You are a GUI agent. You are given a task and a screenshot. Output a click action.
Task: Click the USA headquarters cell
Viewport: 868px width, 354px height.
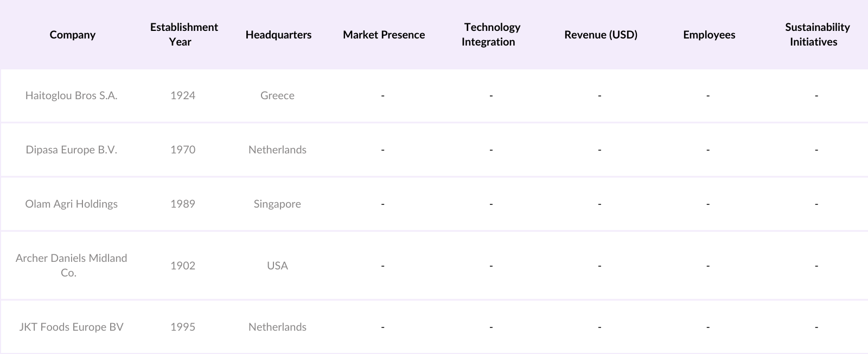point(277,266)
